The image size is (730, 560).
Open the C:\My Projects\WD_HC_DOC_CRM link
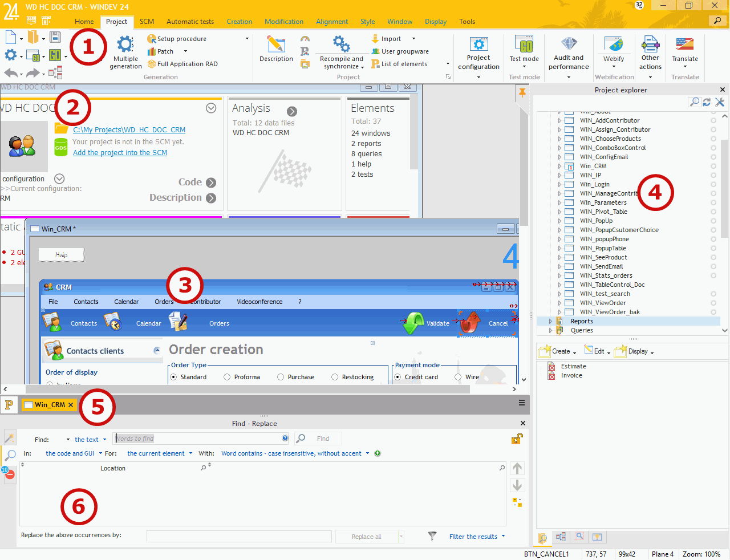tap(129, 129)
